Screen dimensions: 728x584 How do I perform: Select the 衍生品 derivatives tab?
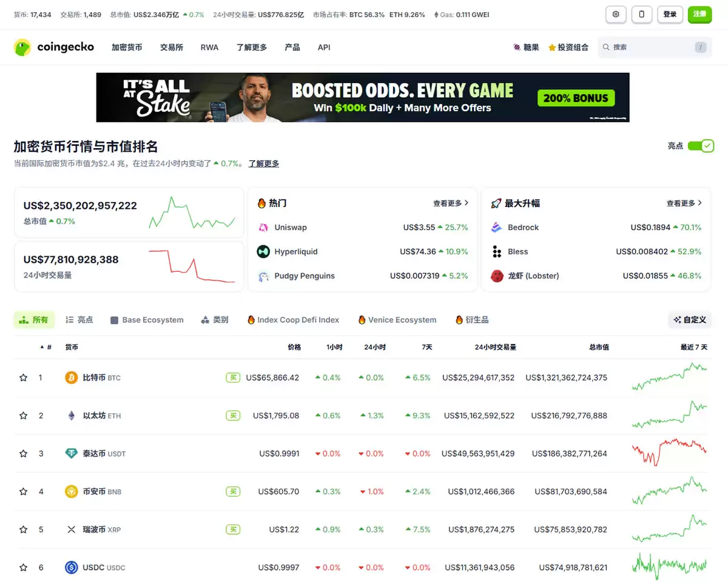pyautogui.click(x=472, y=320)
